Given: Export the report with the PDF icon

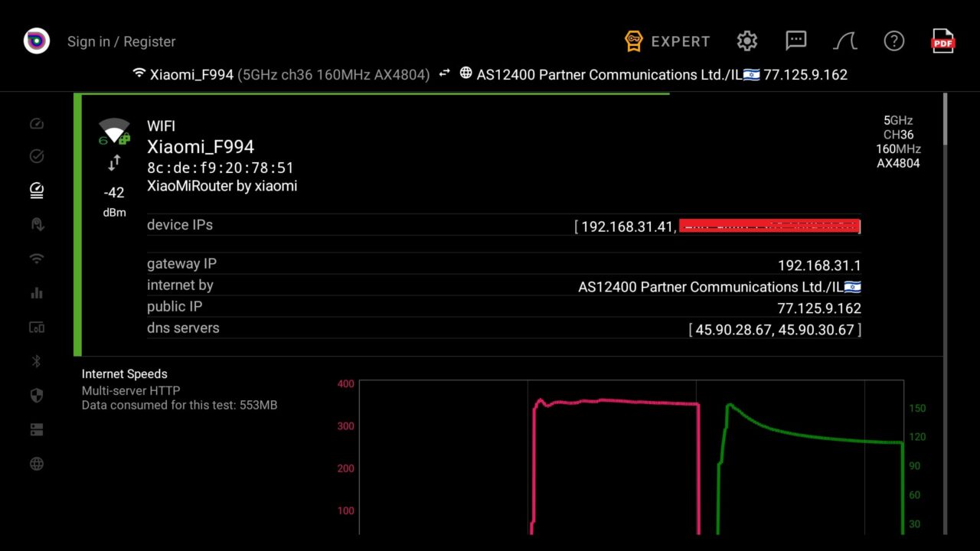Looking at the screenshot, I should [942, 41].
